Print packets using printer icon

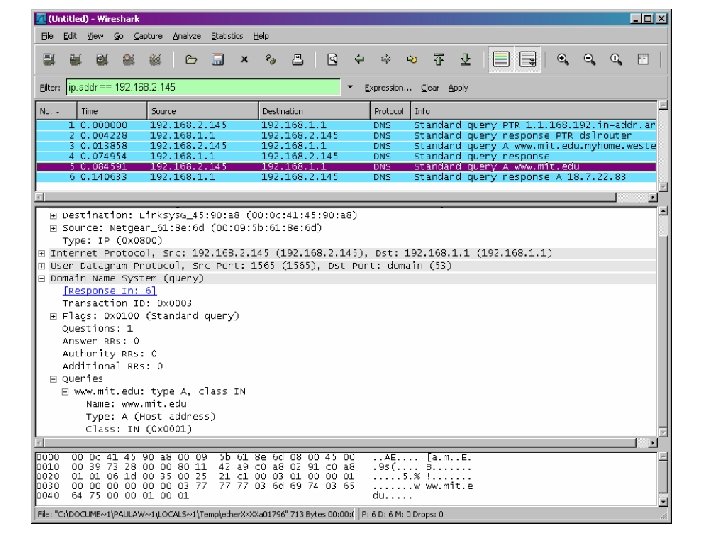(x=298, y=60)
